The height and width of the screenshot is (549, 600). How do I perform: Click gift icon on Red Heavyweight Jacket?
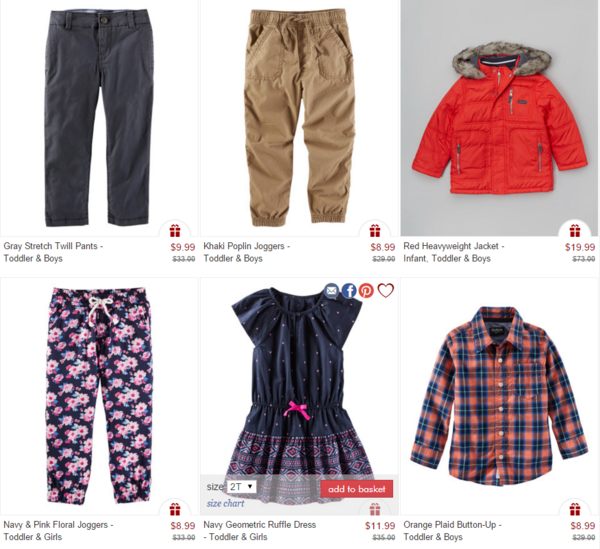tap(575, 231)
